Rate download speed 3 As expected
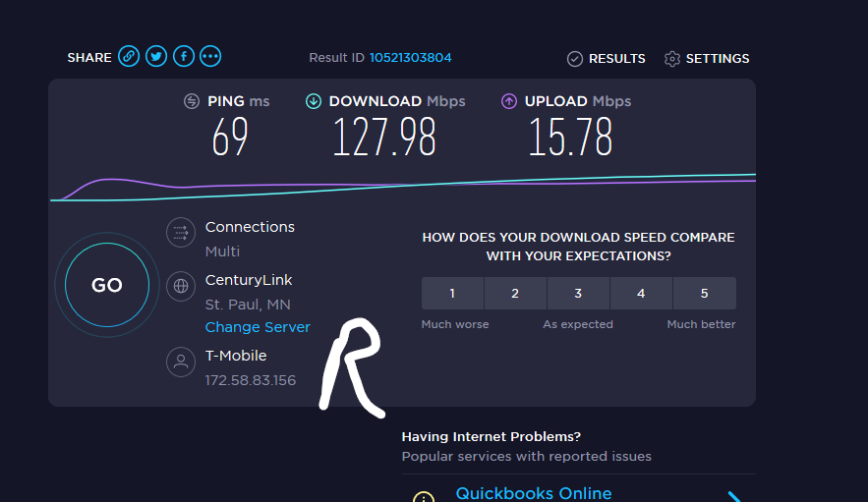Image resolution: width=868 pixels, height=502 pixels. coord(578,294)
